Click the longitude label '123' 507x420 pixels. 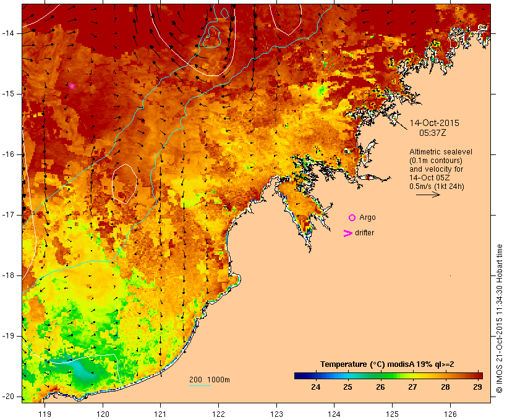276,414
